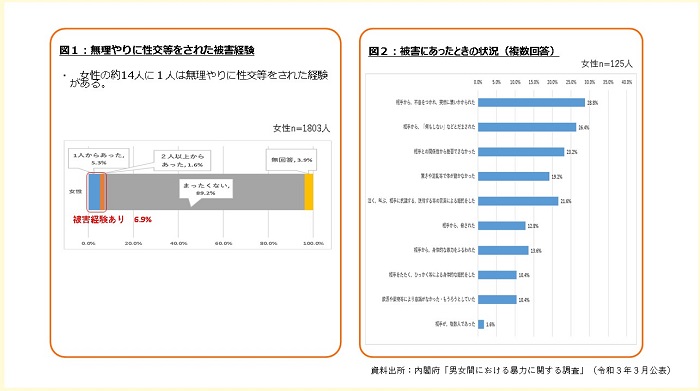
Task: Click the '19.2%' value label
Action: (556, 177)
